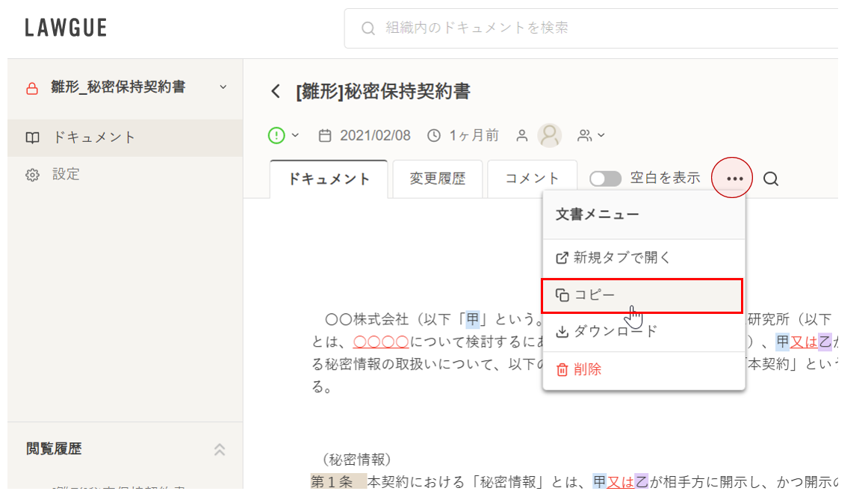Open the shared users dropdown
Image resolution: width=868 pixels, height=494 pixels.
[x=591, y=135]
